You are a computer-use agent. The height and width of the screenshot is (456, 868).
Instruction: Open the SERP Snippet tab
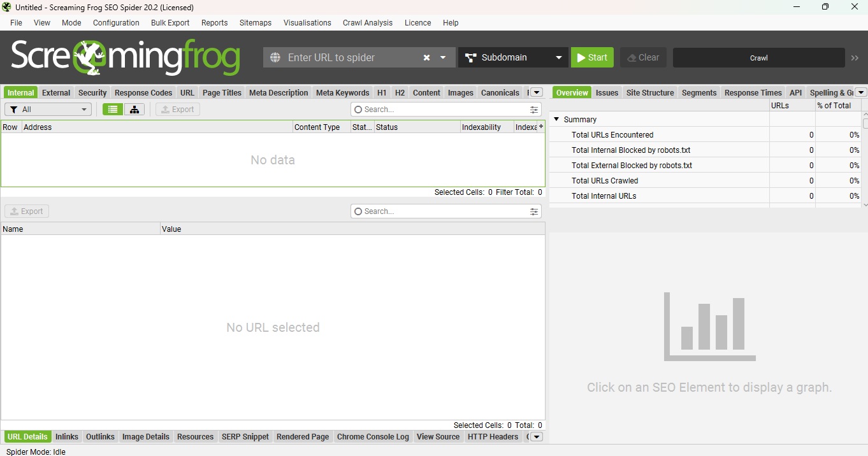245,437
